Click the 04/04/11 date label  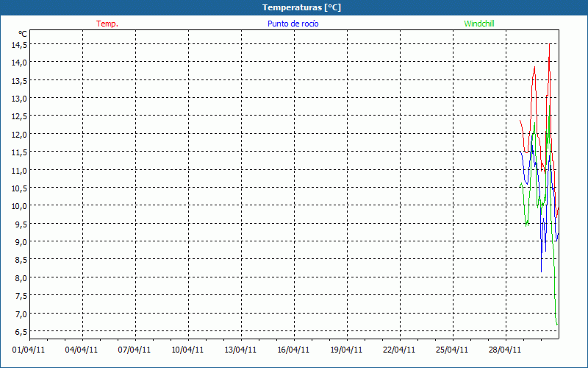coord(82,350)
